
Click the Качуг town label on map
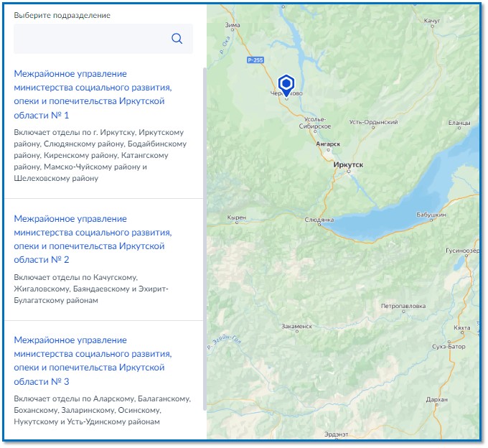(431, 22)
